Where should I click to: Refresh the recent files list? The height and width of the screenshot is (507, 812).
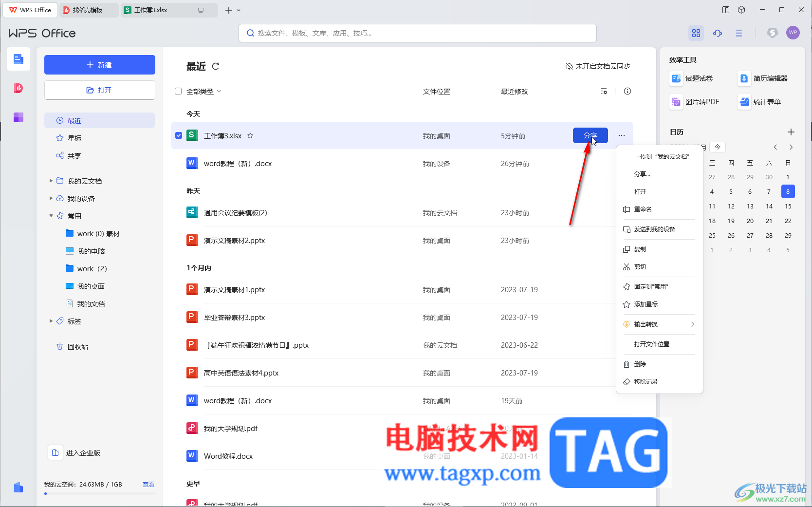point(216,66)
